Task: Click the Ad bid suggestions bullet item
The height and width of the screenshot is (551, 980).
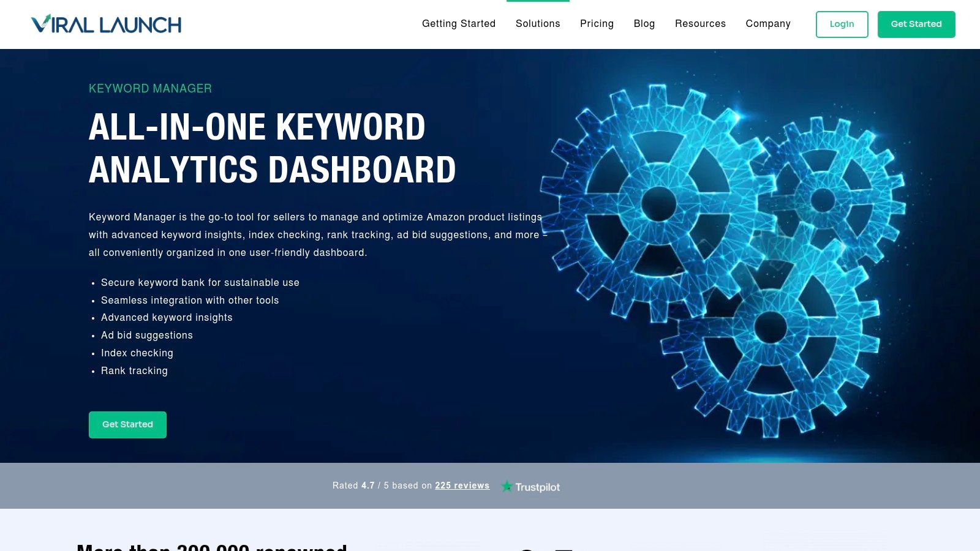Action: click(x=146, y=335)
